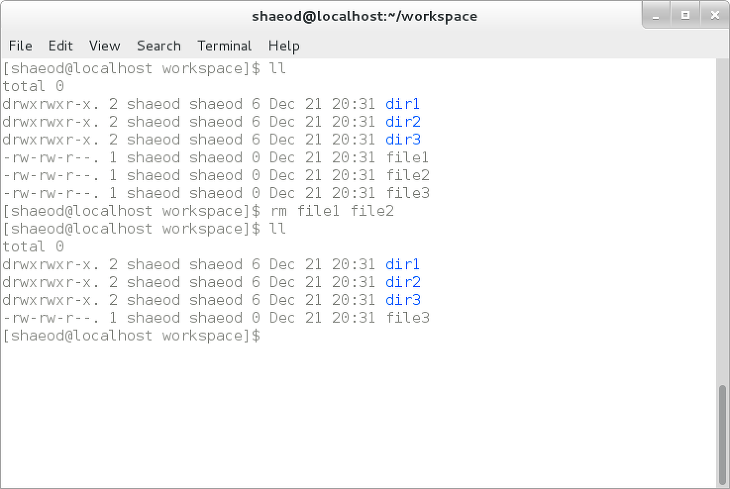
Task: Open the Edit menu
Action: [61, 46]
